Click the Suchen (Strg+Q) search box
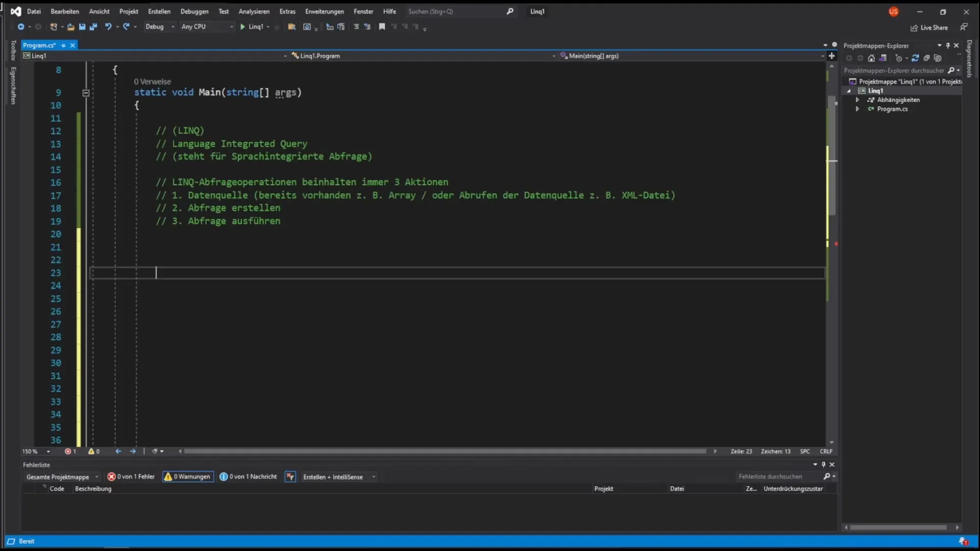The image size is (980, 551). point(460,11)
